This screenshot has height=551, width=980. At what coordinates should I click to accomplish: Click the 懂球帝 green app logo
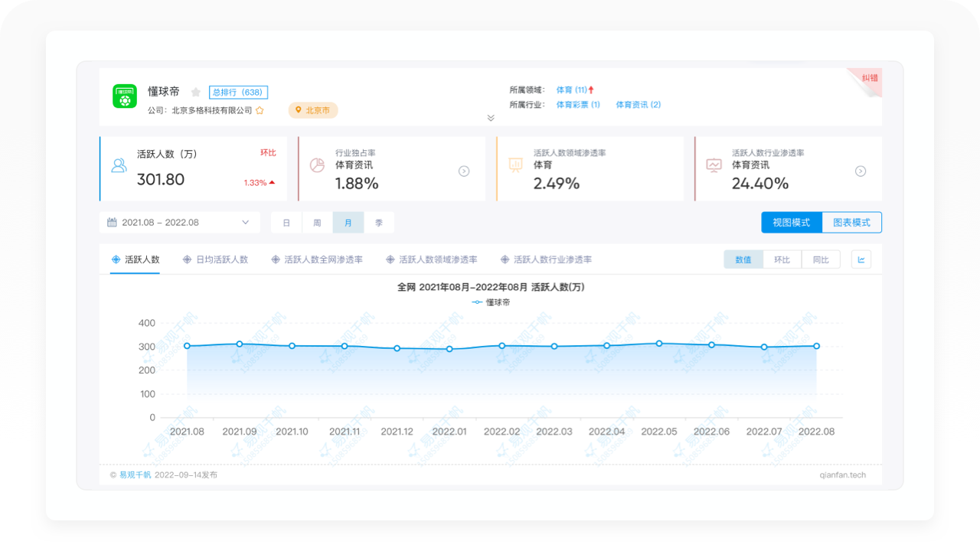[x=125, y=96]
